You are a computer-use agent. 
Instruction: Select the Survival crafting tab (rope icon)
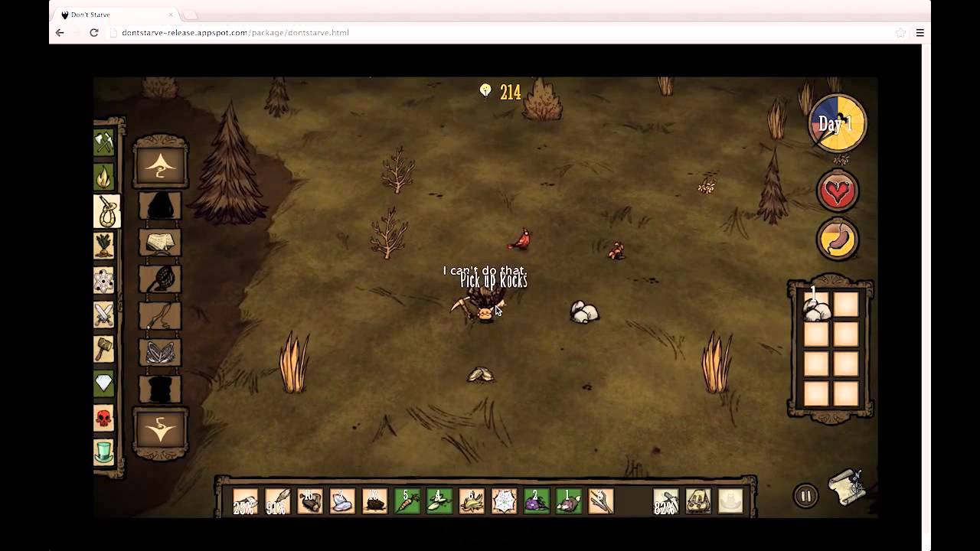click(107, 212)
